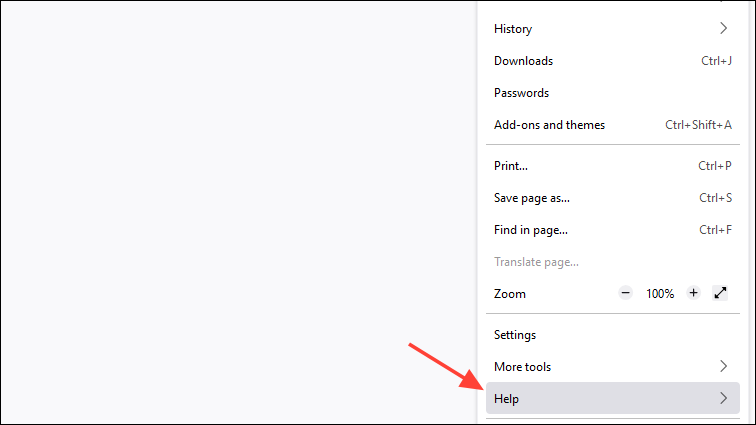Select Add-ons and themes

pyautogui.click(x=549, y=125)
